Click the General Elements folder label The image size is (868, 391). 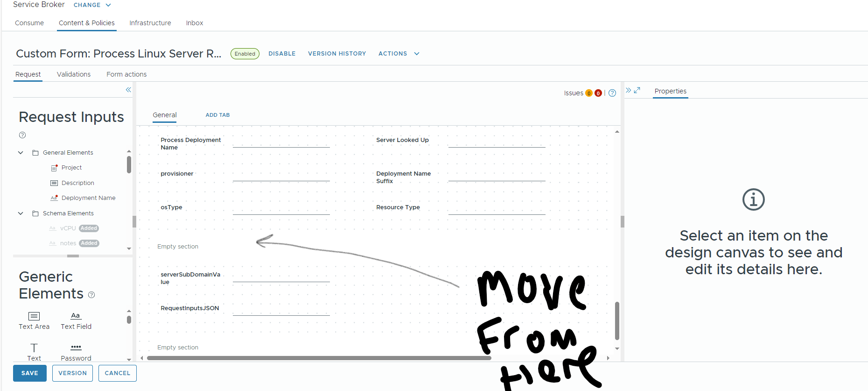tap(68, 153)
